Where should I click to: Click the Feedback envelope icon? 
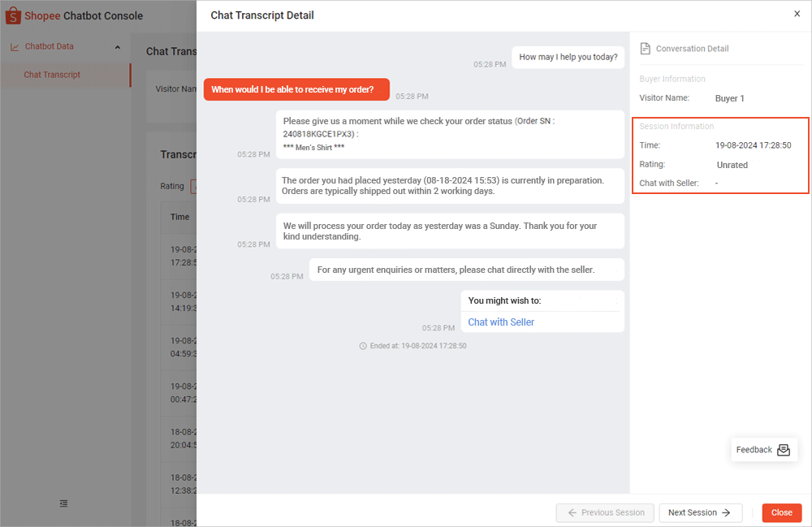pyautogui.click(x=784, y=450)
